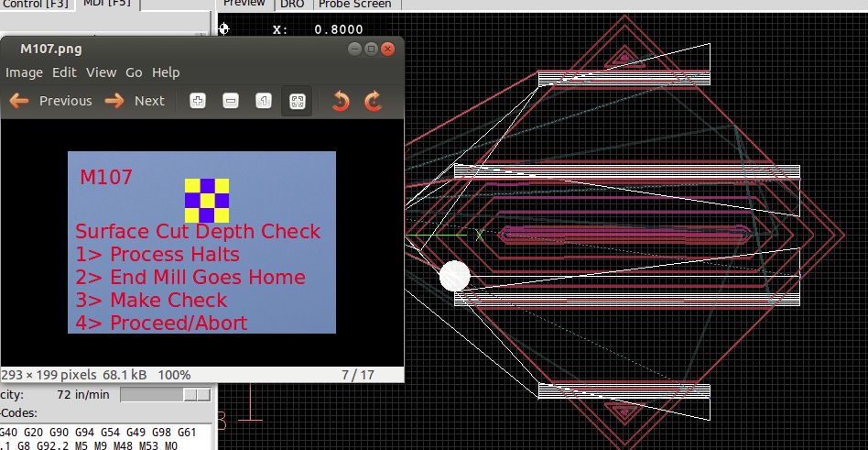Set image to normal 1:1 size
This screenshot has width=868, height=450.
pos(264,101)
